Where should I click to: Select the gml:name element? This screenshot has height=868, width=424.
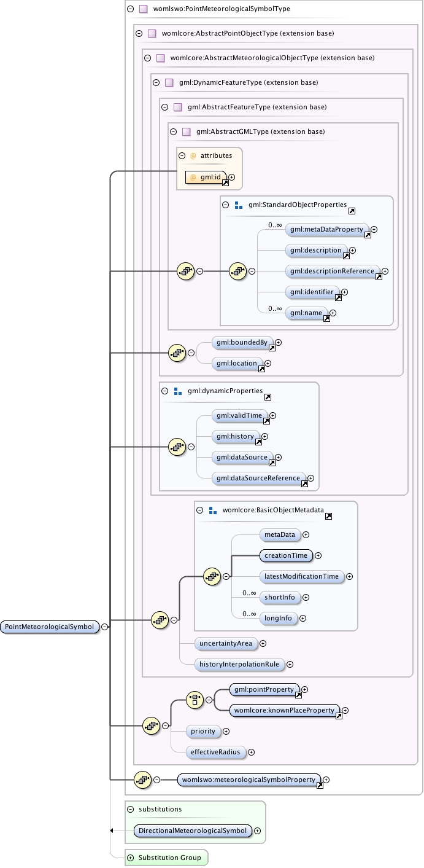click(307, 313)
